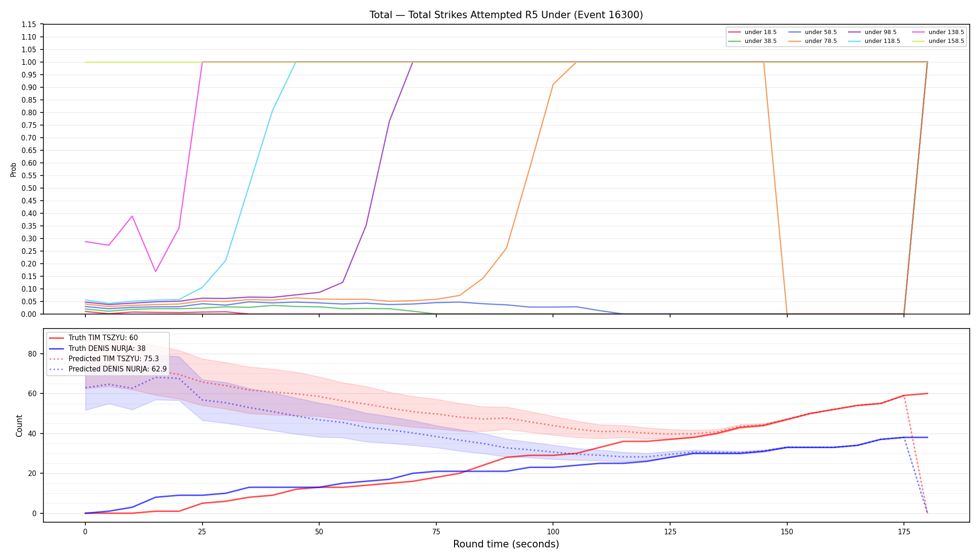Click the 80 tick on the Count axis
Viewport: 980px width, 560px height.
32,354
